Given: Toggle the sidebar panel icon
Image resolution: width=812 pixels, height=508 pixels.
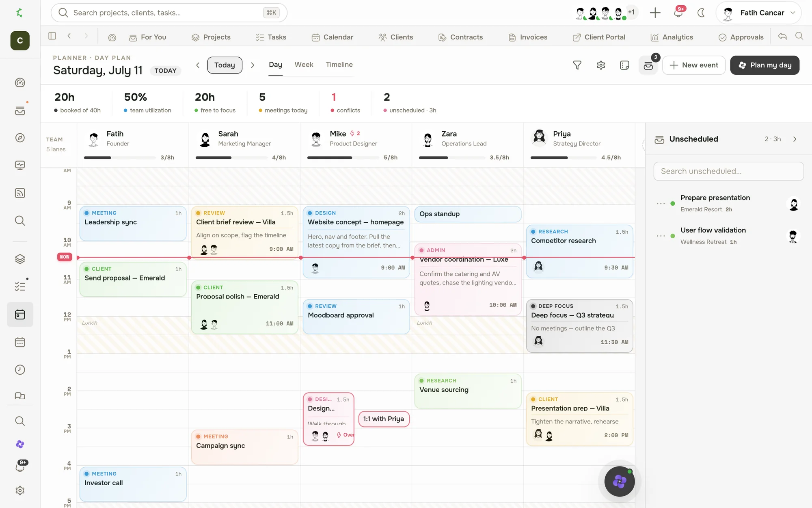Looking at the screenshot, I should tap(52, 36).
